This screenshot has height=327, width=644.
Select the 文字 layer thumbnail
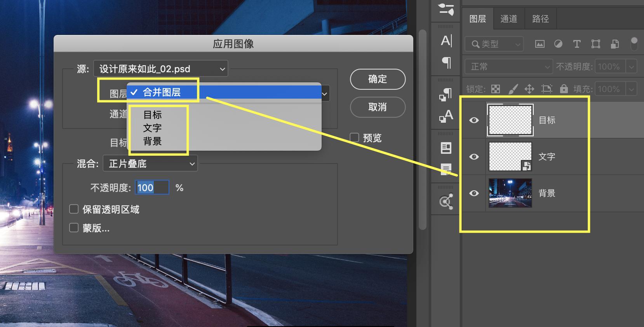pos(510,157)
